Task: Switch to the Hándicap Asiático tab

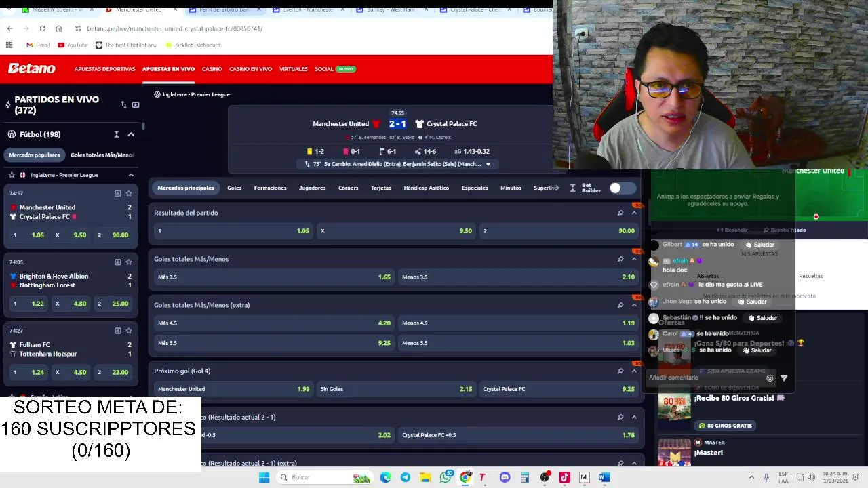Action: 426,188
